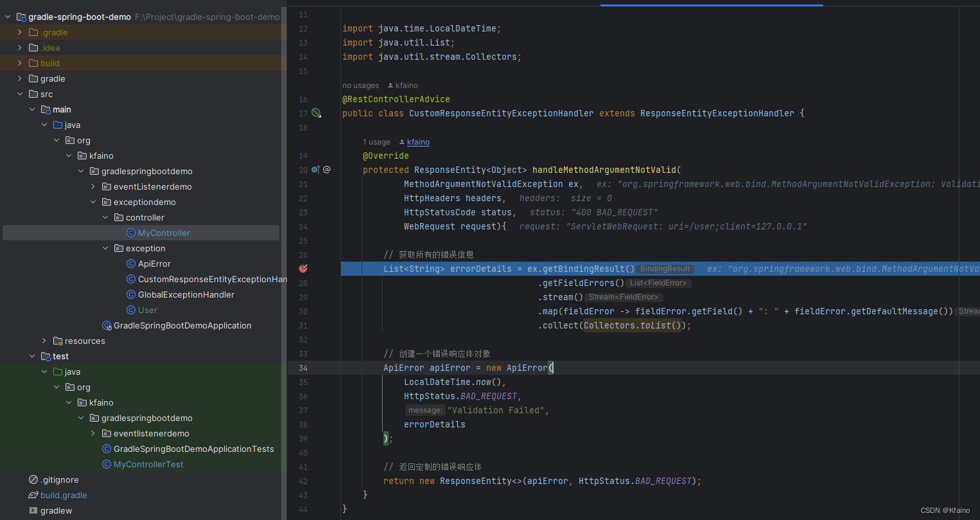Toggle the breakpoint on the errorDetails line
The height and width of the screenshot is (520, 980).
point(303,269)
